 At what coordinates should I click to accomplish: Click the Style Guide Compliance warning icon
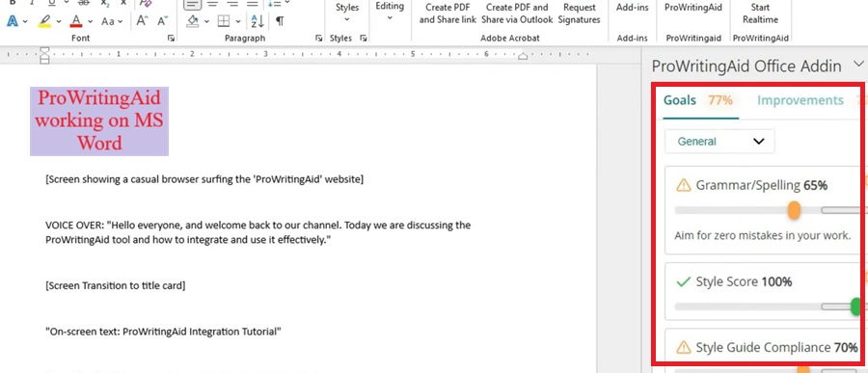coord(684,348)
